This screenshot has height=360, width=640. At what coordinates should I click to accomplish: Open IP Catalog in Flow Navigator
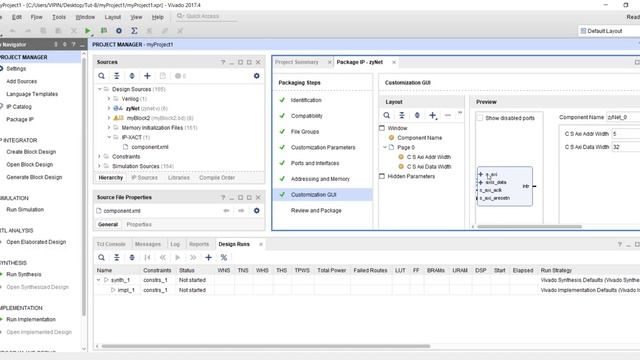(x=19, y=107)
